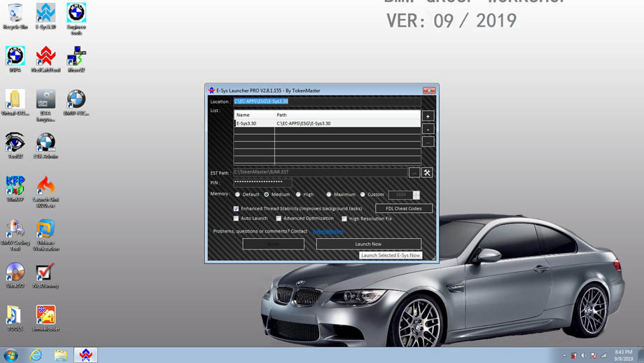
Task: Launch Internet Explorer from the taskbar
Action: [36, 355]
